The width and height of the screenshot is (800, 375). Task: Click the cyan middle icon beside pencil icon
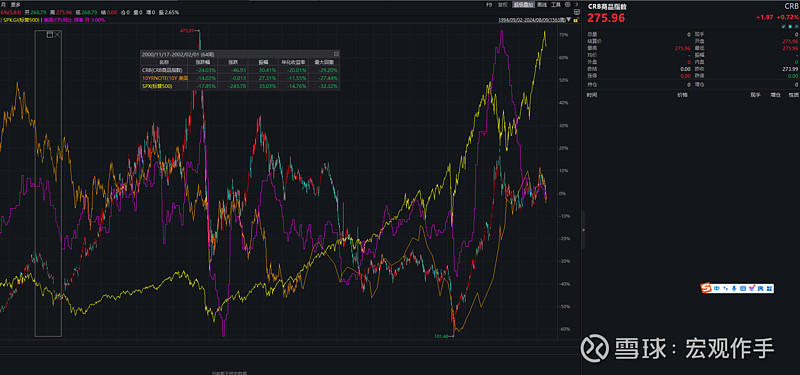[790, 26]
